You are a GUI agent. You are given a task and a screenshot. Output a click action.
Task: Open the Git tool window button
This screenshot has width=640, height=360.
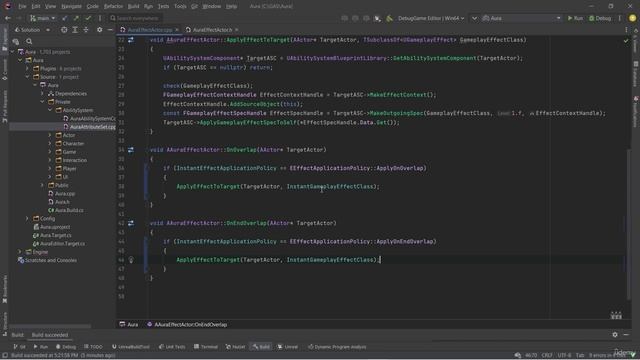(19, 347)
